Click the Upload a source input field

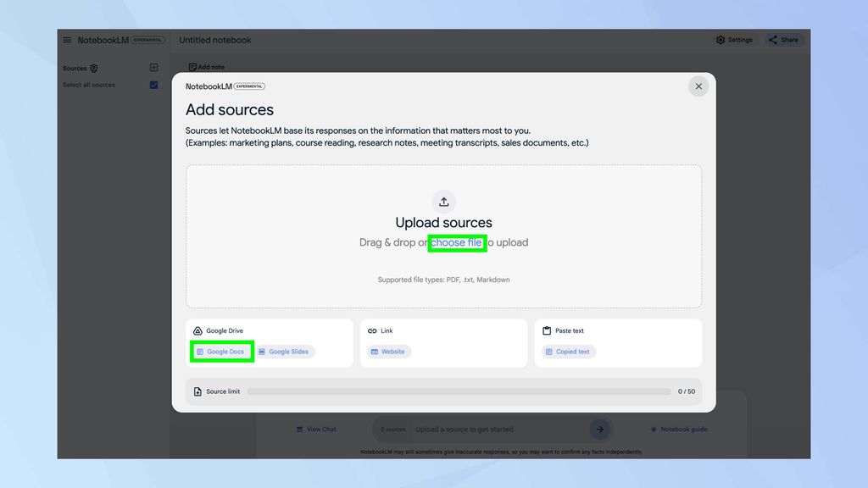(x=483, y=430)
